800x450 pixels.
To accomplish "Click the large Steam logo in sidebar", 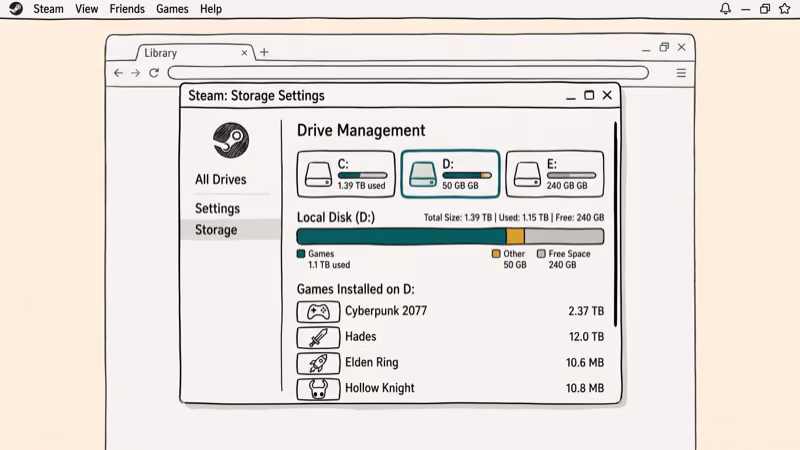I will (x=231, y=140).
